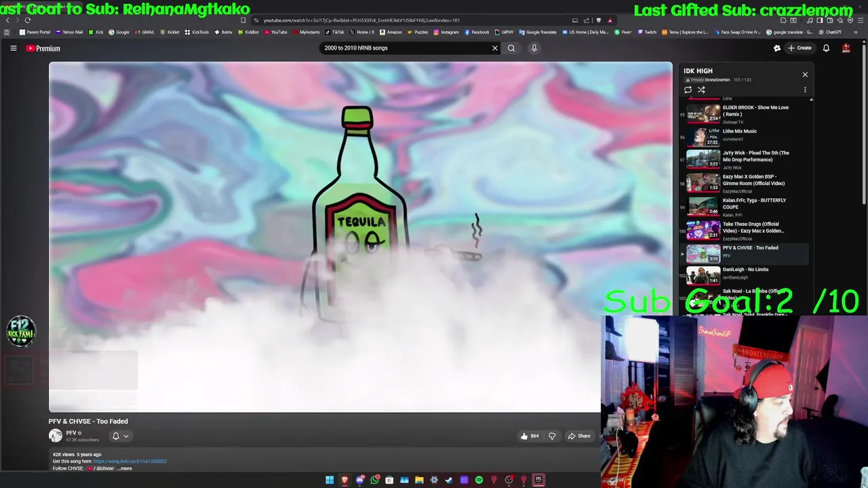Open the PFV channel avatar
The width and height of the screenshot is (868, 488).
pyautogui.click(x=55, y=436)
